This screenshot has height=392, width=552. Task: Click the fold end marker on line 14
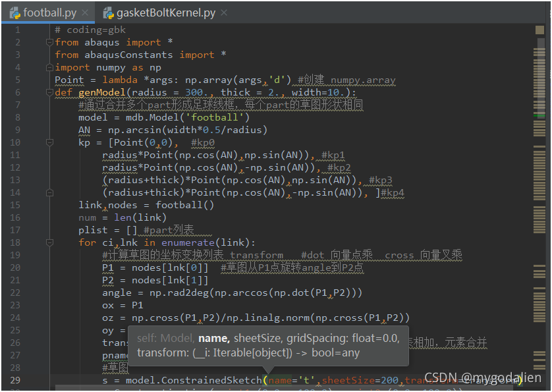[49, 192]
